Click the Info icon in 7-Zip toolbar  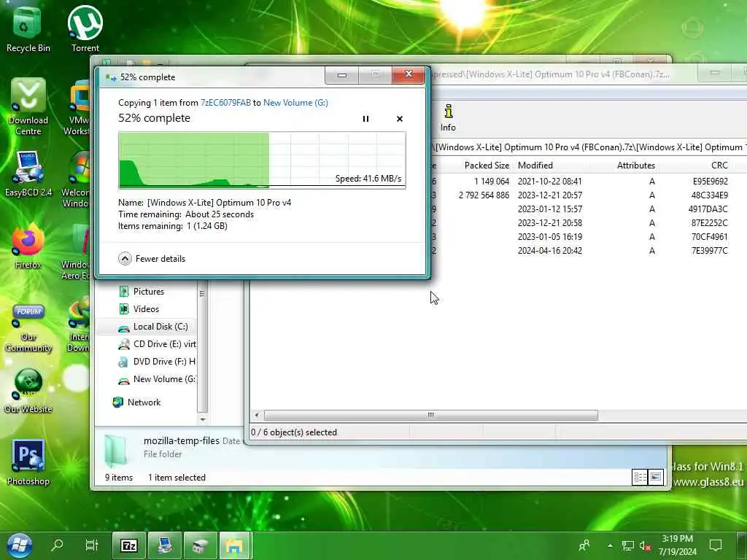click(x=448, y=117)
